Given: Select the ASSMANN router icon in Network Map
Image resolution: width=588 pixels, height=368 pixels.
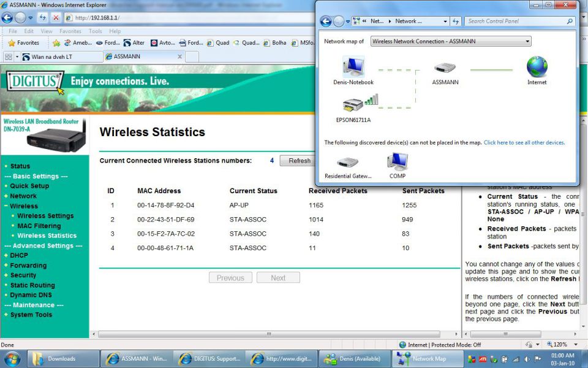Looking at the screenshot, I should pyautogui.click(x=445, y=68).
